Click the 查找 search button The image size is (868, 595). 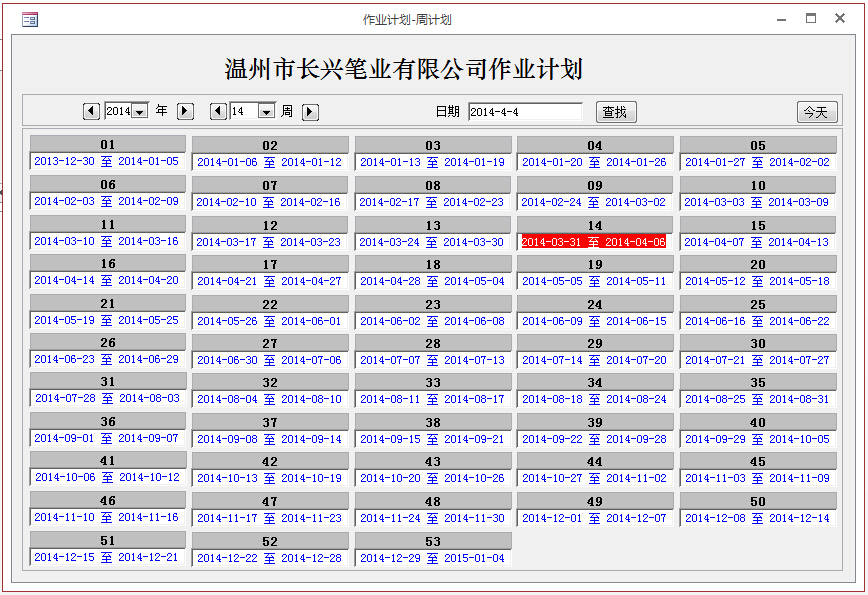click(x=616, y=112)
